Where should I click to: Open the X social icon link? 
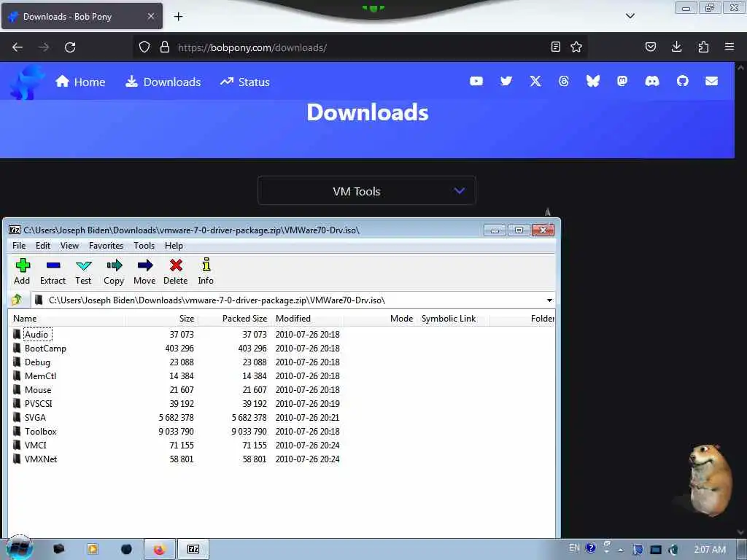tap(535, 82)
